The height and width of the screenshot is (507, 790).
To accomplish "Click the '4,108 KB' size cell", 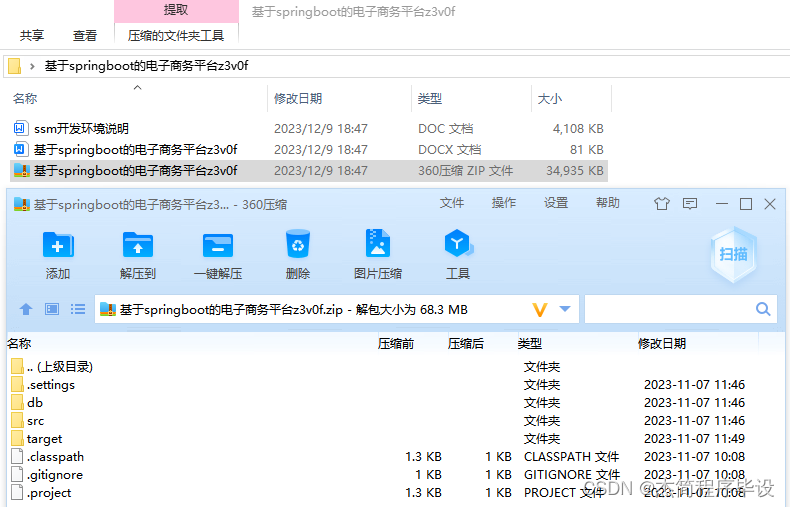I will click(578, 129).
